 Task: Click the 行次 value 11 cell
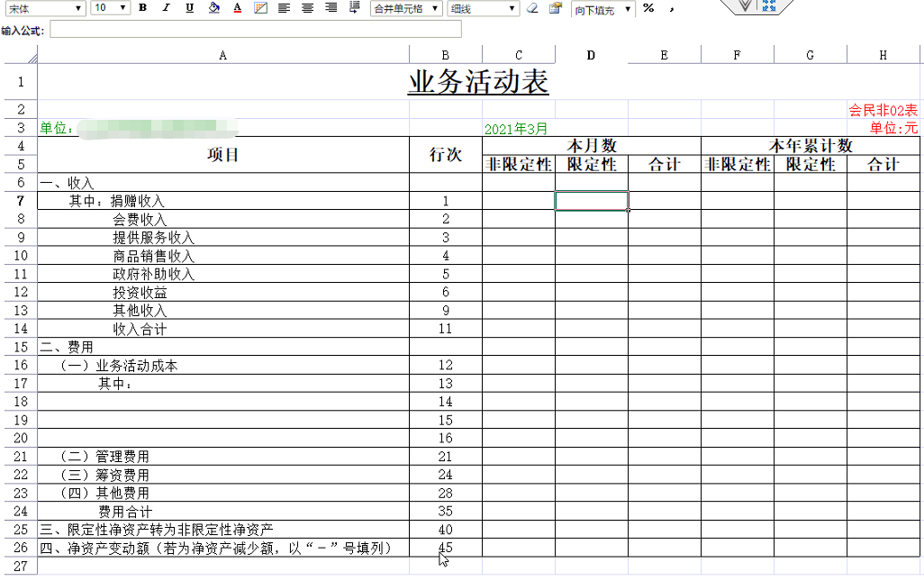click(x=446, y=329)
